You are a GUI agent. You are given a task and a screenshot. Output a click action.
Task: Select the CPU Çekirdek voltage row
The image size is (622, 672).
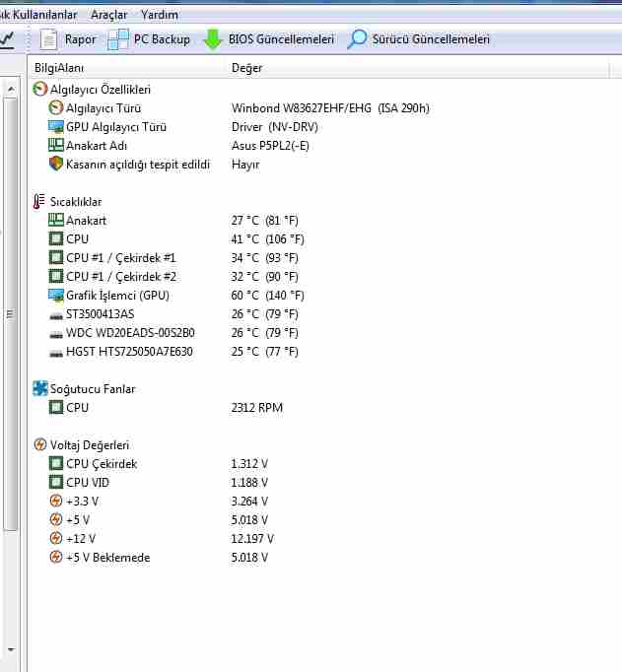click(x=101, y=464)
